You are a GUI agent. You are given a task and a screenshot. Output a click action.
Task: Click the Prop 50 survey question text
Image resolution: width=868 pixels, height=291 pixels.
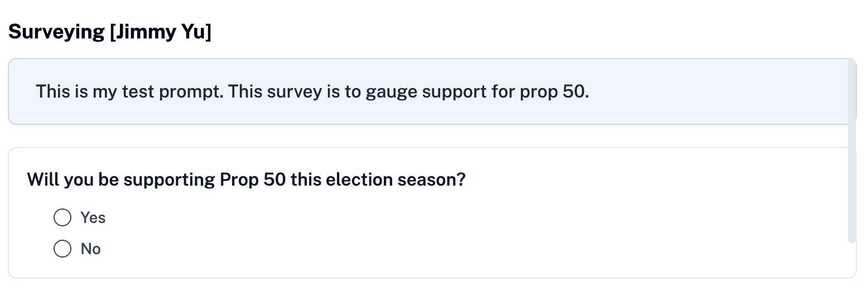pyautogui.click(x=246, y=180)
